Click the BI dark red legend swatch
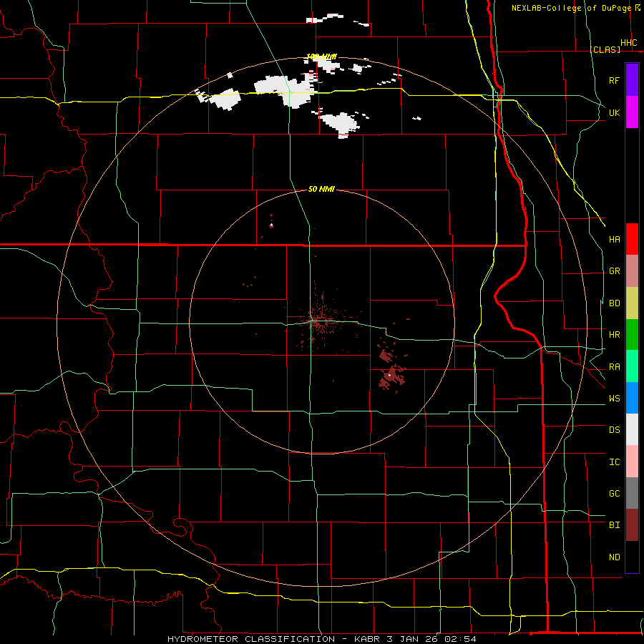 click(x=632, y=525)
